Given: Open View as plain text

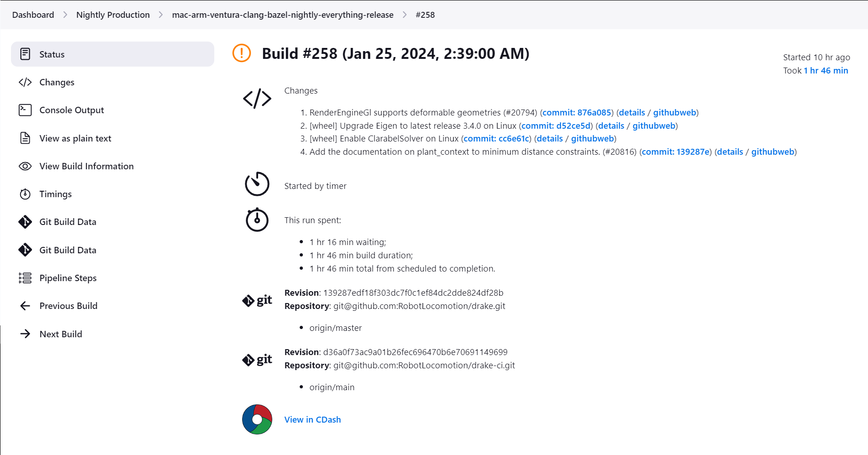Looking at the screenshot, I should [x=75, y=138].
